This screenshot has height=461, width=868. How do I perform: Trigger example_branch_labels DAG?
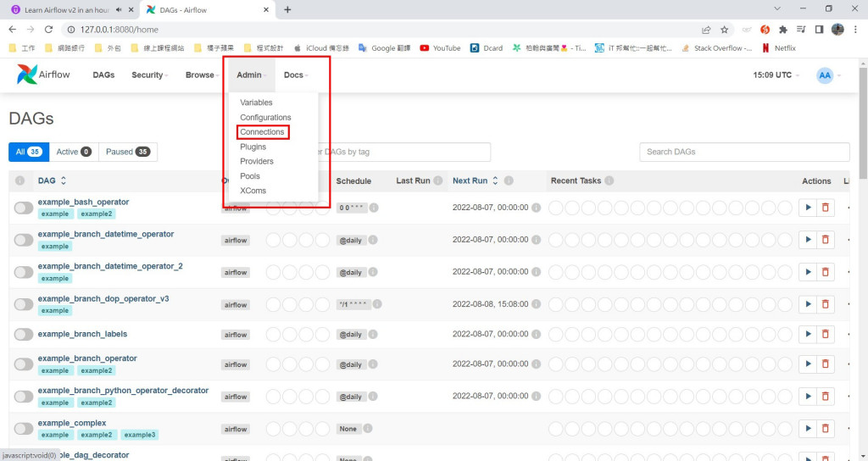[x=808, y=334]
